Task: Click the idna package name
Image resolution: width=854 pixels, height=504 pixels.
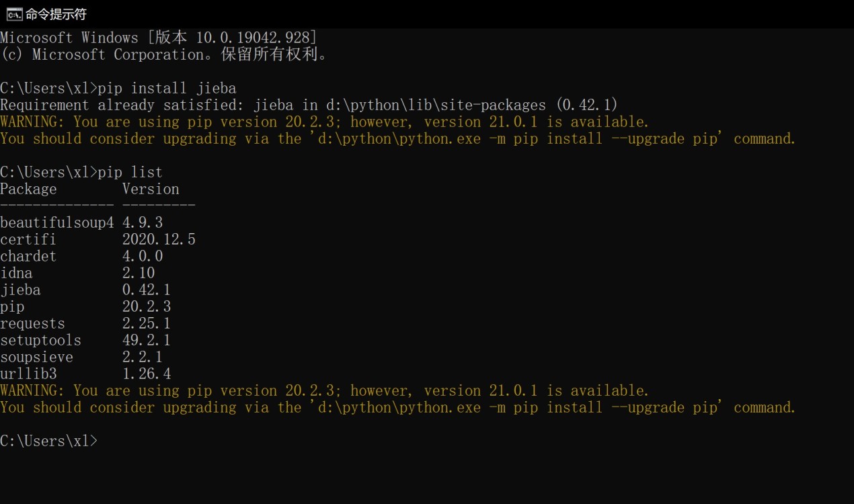Action: [x=16, y=273]
